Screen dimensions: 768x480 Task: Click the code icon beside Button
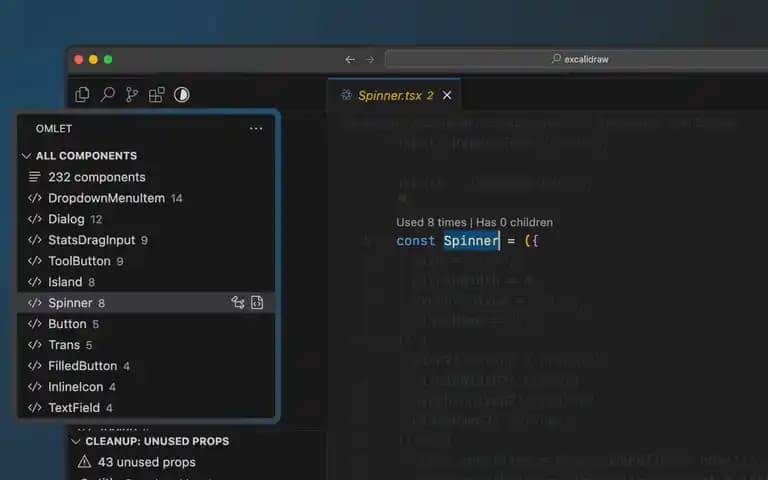(35, 324)
